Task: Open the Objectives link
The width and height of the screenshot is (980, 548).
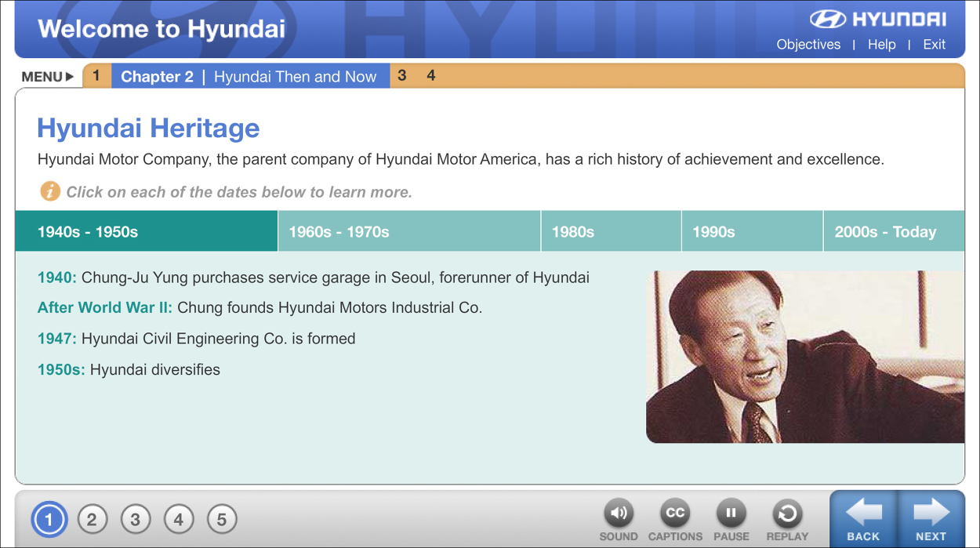Action: (808, 45)
